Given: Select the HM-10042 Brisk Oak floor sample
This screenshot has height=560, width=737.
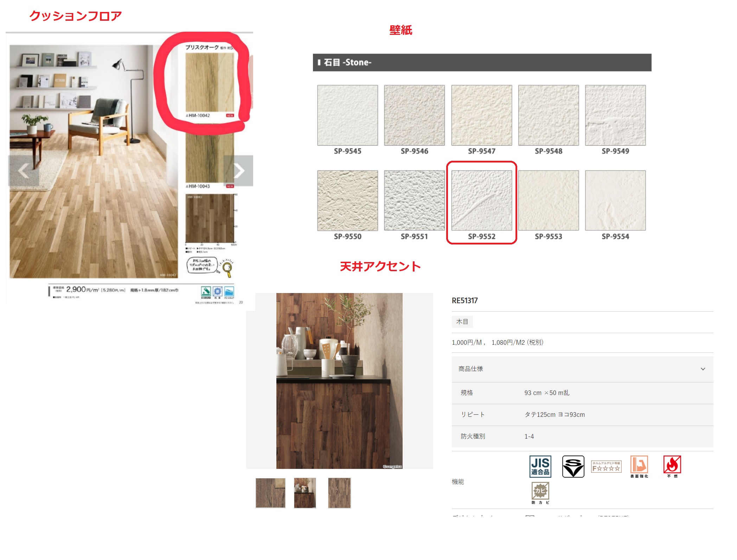Looking at the screenshot, I should 210,83.
